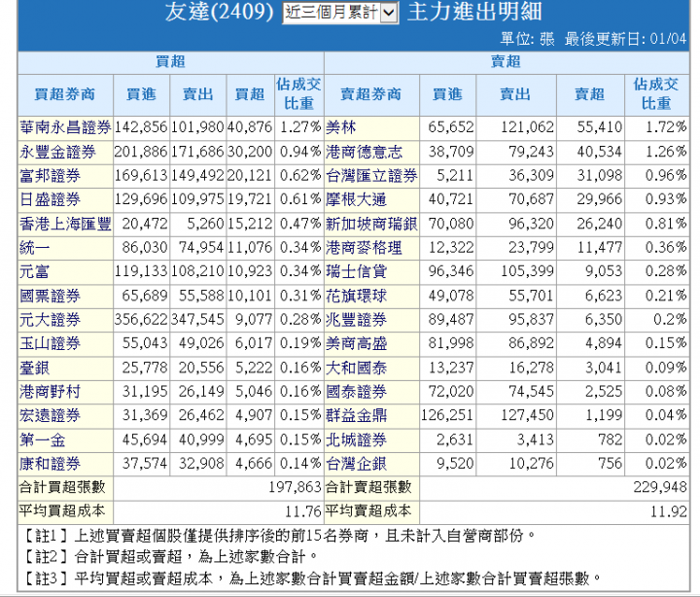Click the 【註1】 footnote line

pos(278,535)
